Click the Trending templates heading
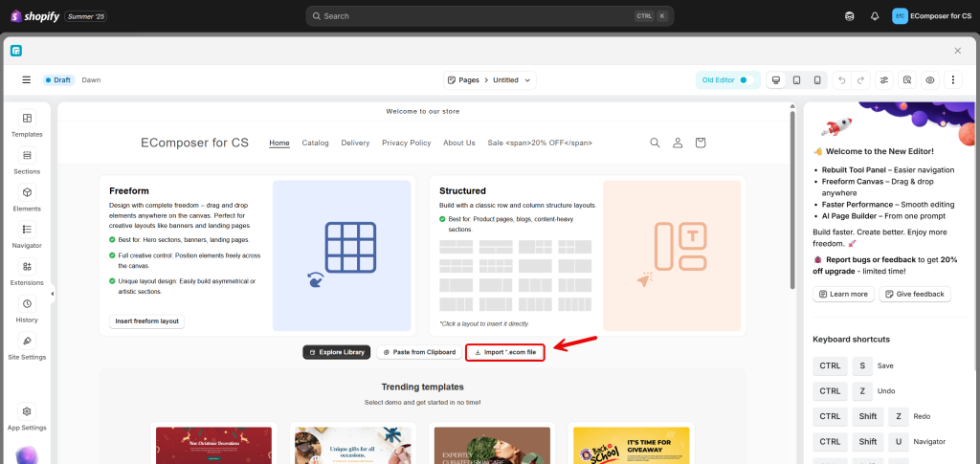 (x=422, y=387)
